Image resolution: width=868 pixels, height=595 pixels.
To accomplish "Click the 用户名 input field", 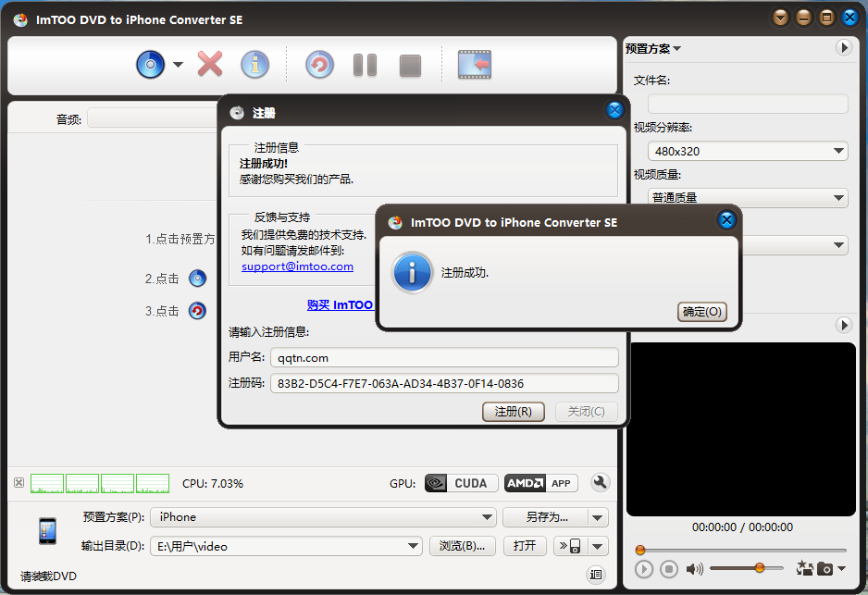I will pos(444,357).
